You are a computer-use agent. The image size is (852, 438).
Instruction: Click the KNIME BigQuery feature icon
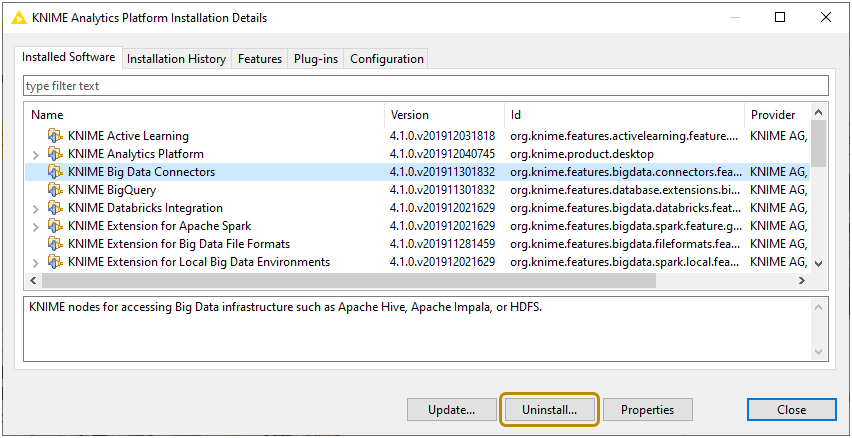[x=55, y=190]
